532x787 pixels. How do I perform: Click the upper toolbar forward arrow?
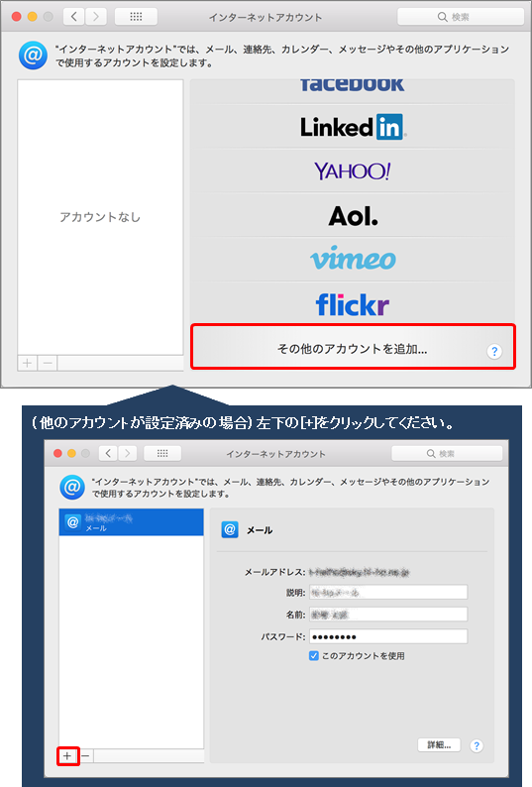point(95,17)
